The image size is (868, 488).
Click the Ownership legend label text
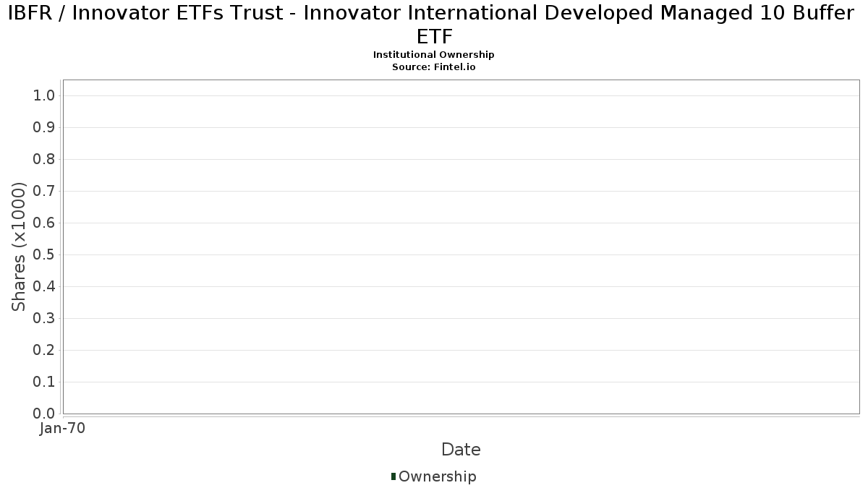click(437, 476)
